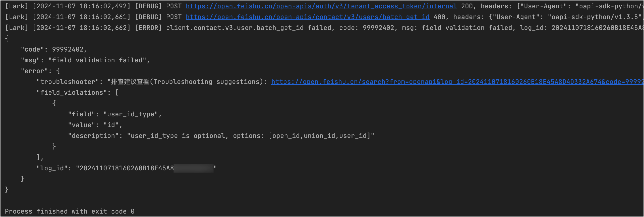This screenshot has height=217, width=644.
Task: Click the "log_id" key near the bottom
Action: coord(52,168)
